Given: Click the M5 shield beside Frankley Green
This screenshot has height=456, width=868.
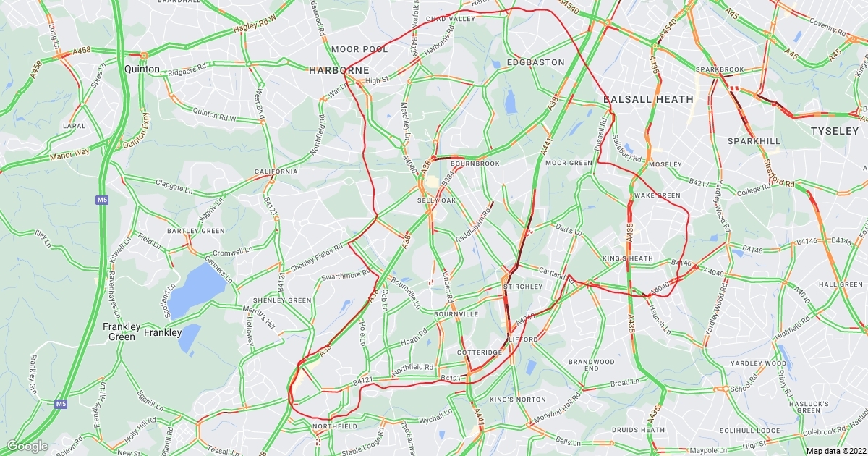Looking at the screenshot, I should 61,403.
